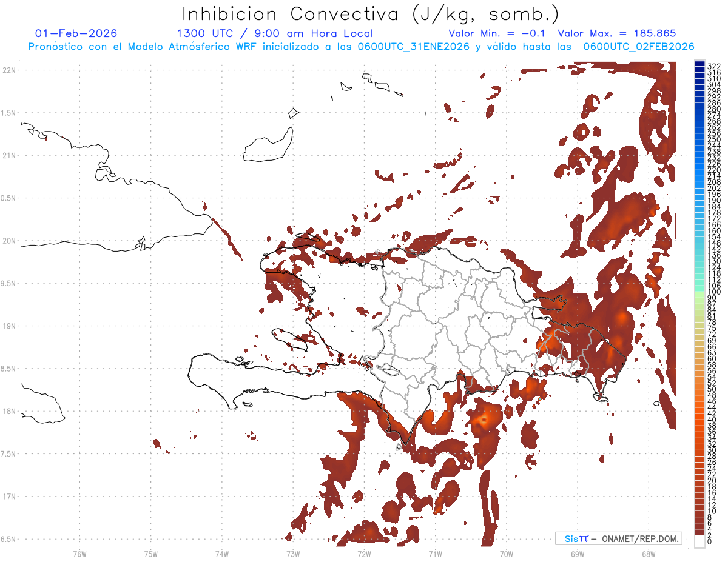Click the longitude label '75W'
This screenshot has height=562, width=728.
point(151,554)
